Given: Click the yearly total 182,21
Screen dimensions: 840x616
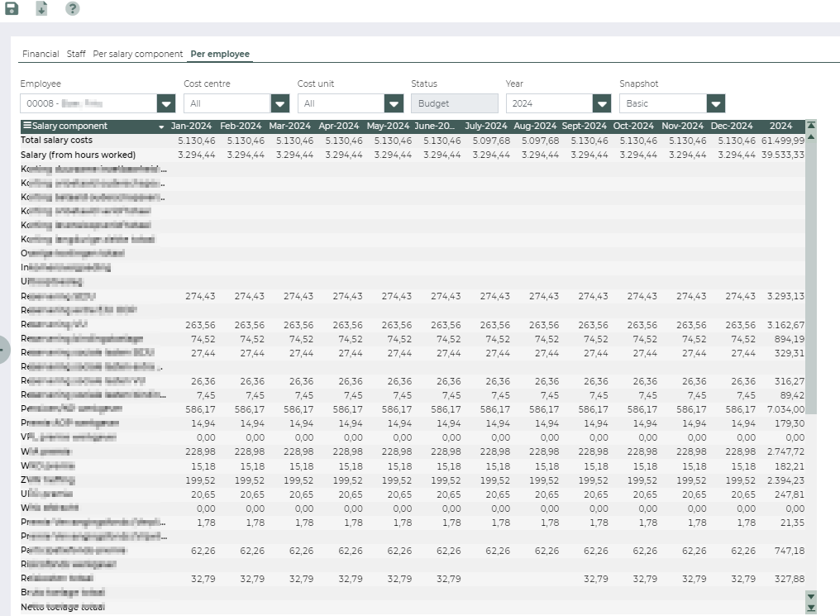Looking at the screenshot, I should point(789,466).
